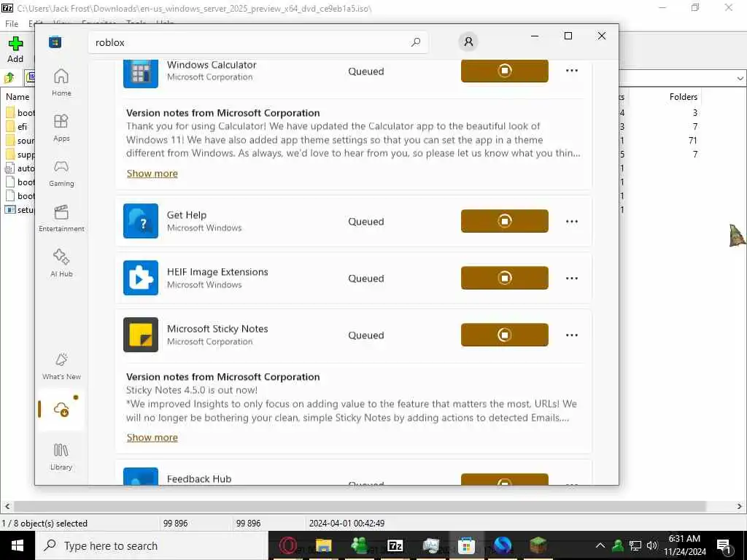Expand the 7-Zip address bar dropdown

(x=740, y=78)
